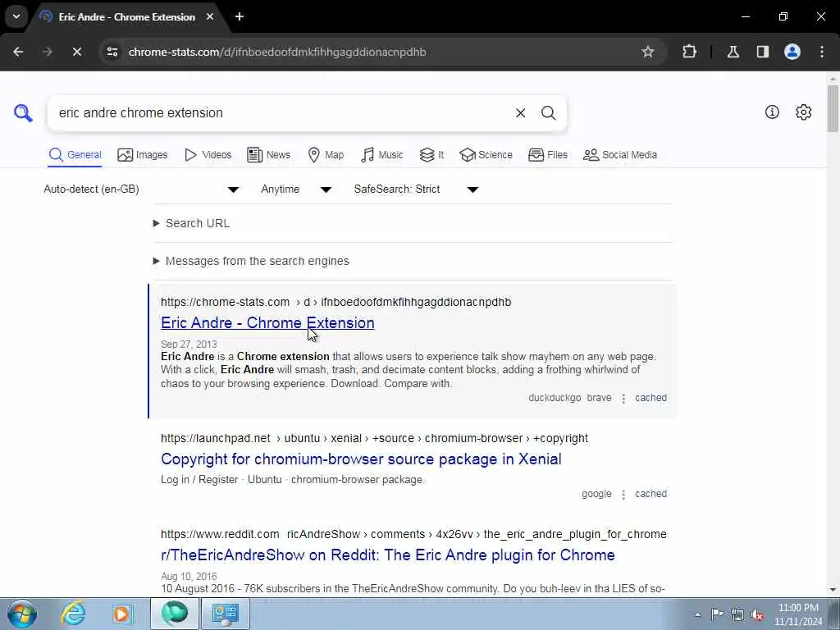Open language Auto-detect dropdown

point(141,189)
